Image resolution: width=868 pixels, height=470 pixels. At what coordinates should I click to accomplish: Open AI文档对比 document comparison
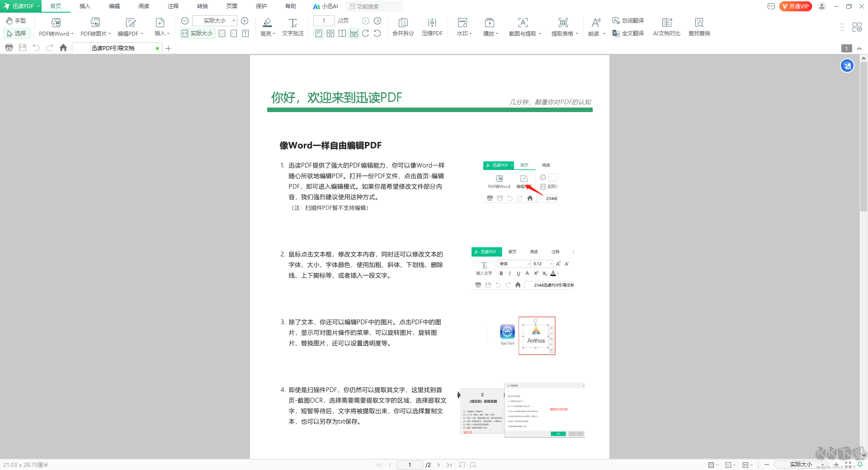[666, 27]
